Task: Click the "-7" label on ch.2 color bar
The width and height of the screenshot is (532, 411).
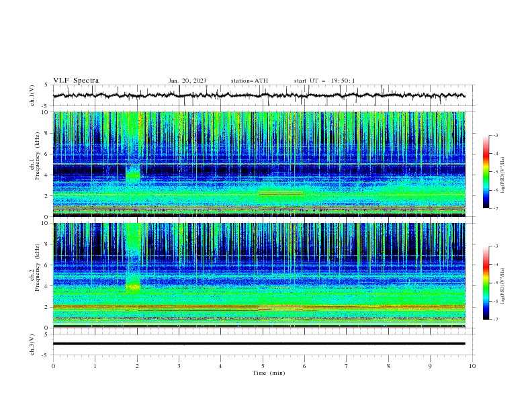Action: pos(495,320)
